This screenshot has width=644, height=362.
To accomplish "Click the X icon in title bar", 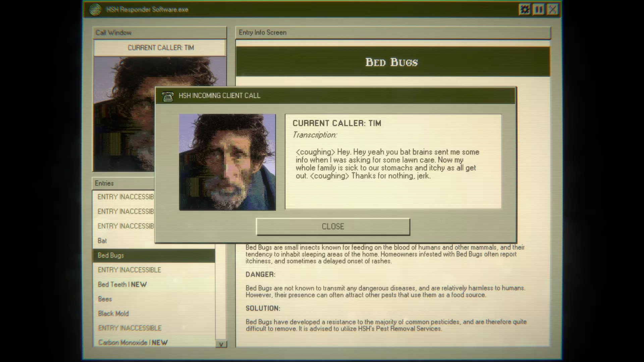I will pos(553,9).
